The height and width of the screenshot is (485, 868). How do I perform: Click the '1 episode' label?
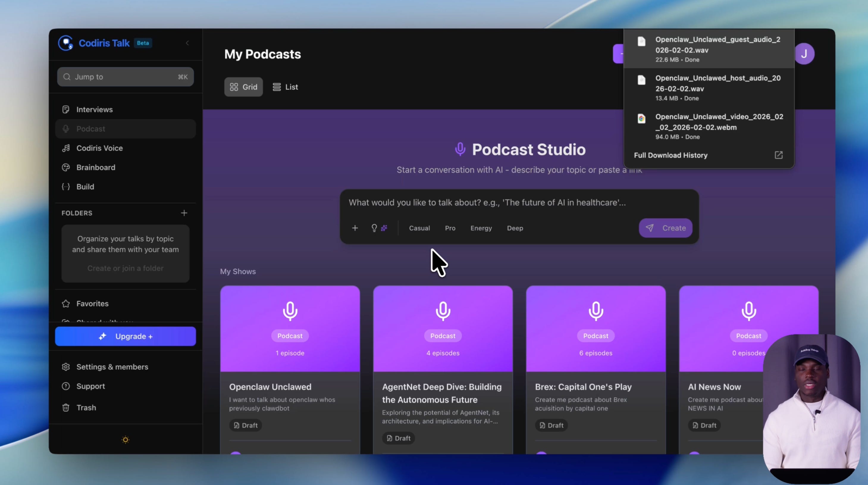pyautogui.click(x=290, y=353)
